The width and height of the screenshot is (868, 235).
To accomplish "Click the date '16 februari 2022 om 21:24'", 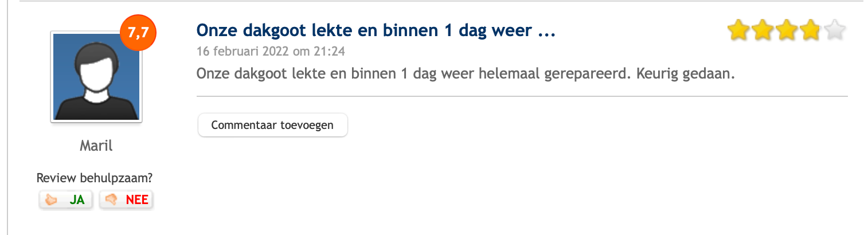I will (271, 51).
